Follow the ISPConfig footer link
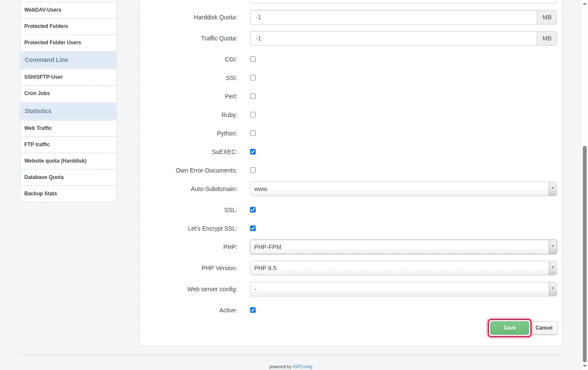 (x=302, y=367)
